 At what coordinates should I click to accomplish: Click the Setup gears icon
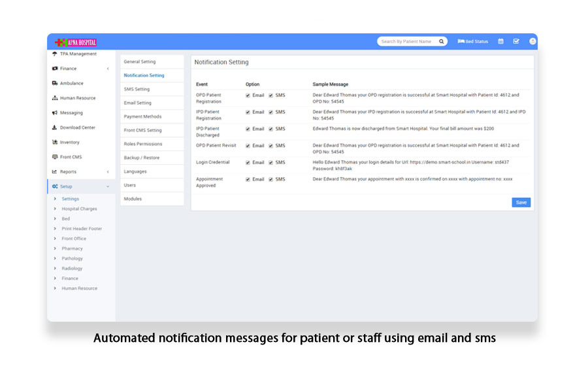(x=55, y=186)
